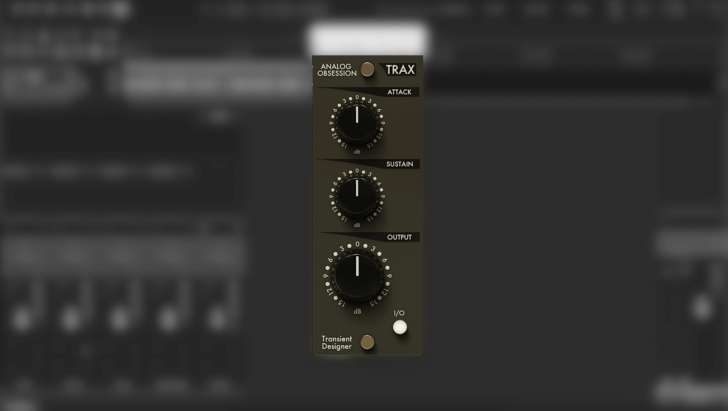Adjust the OUTPUT knob
The height and width of the screenshot is (411, 728).
(x=357, y=275)
